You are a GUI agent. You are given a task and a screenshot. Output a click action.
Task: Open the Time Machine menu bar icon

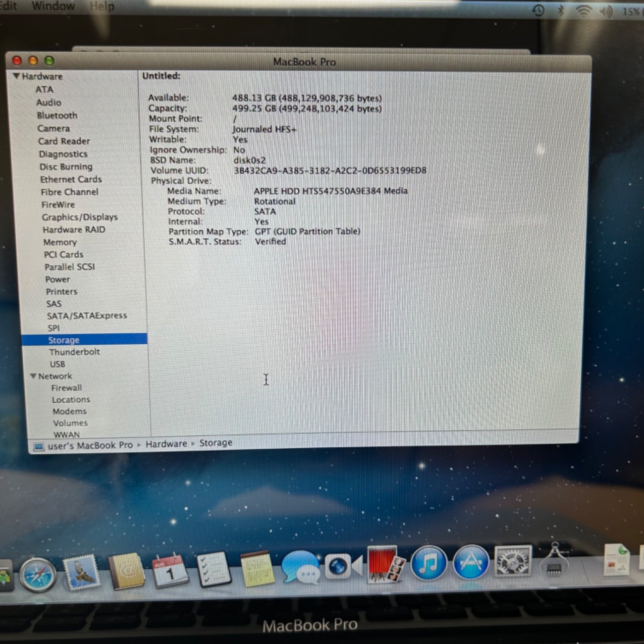538,10
